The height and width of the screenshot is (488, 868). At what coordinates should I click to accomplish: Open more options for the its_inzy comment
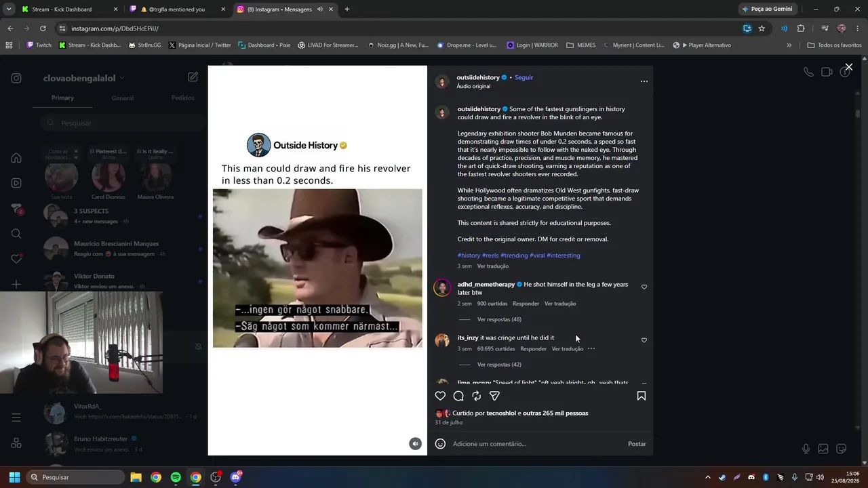591,348
